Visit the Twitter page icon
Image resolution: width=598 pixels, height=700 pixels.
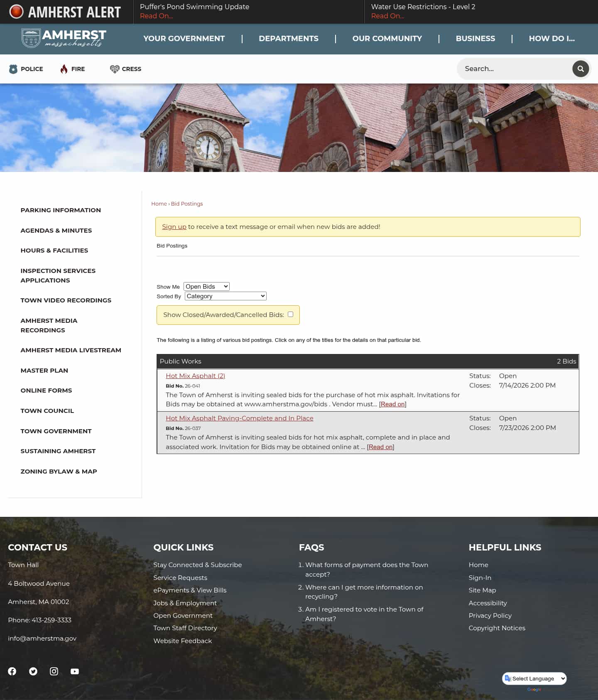[33, 671]
